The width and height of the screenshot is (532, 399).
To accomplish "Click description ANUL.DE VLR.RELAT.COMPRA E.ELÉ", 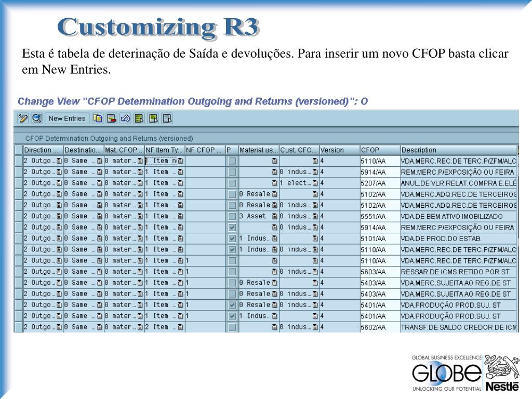I will 458,183.
